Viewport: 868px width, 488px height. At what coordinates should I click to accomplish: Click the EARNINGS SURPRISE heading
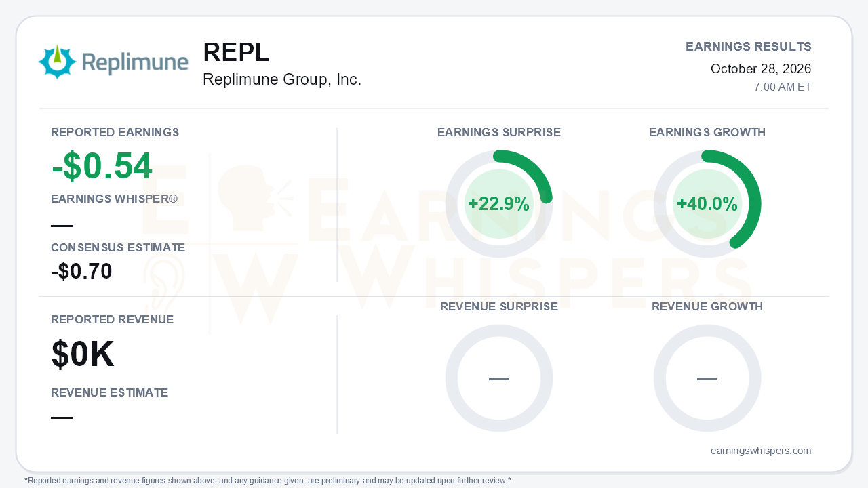coord(499,132)
